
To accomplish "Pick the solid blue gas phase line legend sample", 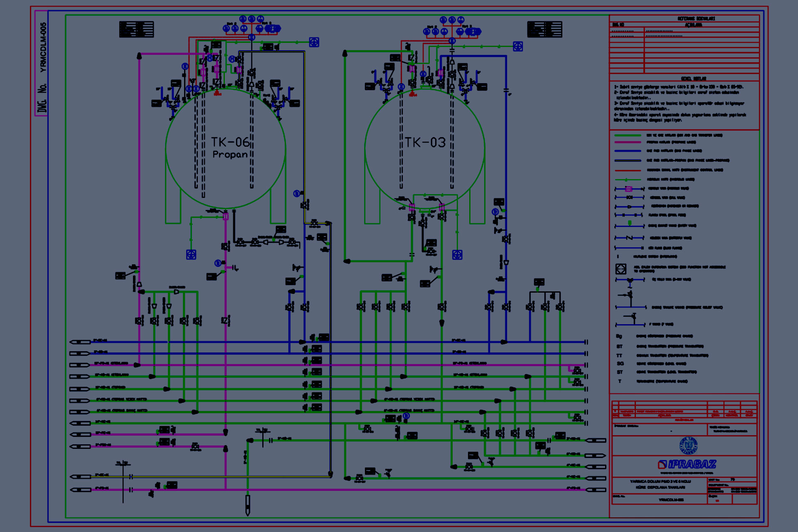I will pyautogui.click(x=628, y=151).
